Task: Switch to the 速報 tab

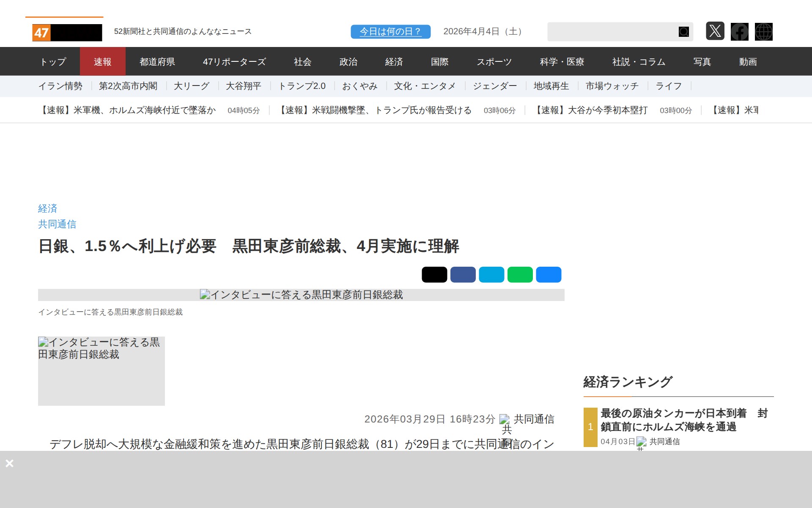Action: coord(102,61)
